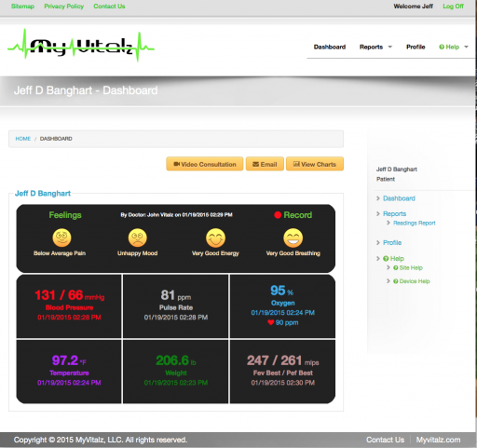Click the Patient label in sidebar

coord(386,179)
